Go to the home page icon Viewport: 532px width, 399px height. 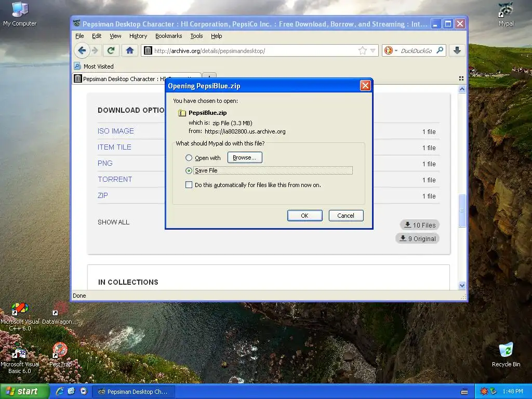[x=129, y=50]
